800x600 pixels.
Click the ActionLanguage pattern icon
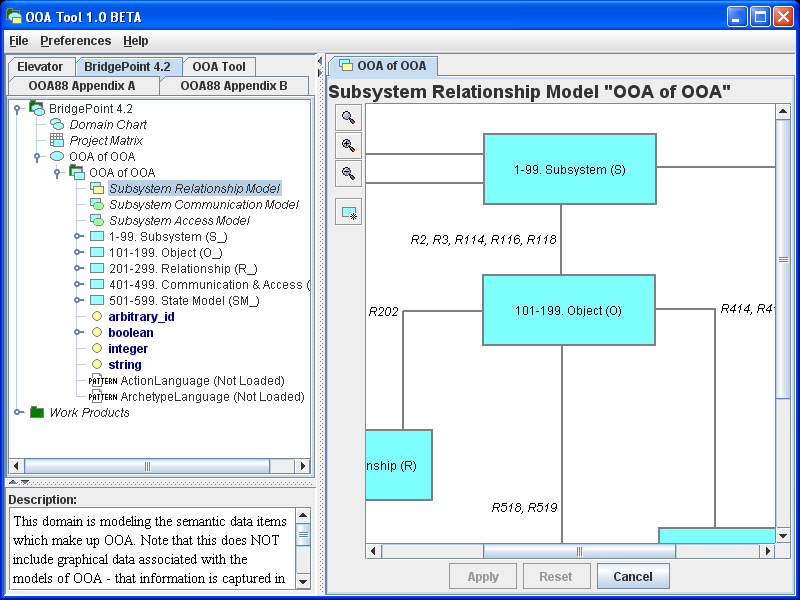[103, 381]
